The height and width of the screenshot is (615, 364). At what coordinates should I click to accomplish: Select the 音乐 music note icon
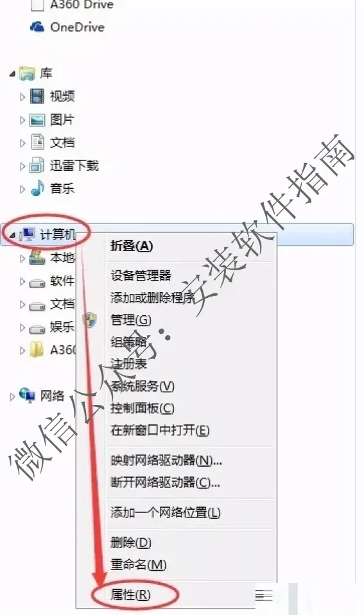click(x=37, y=188)
